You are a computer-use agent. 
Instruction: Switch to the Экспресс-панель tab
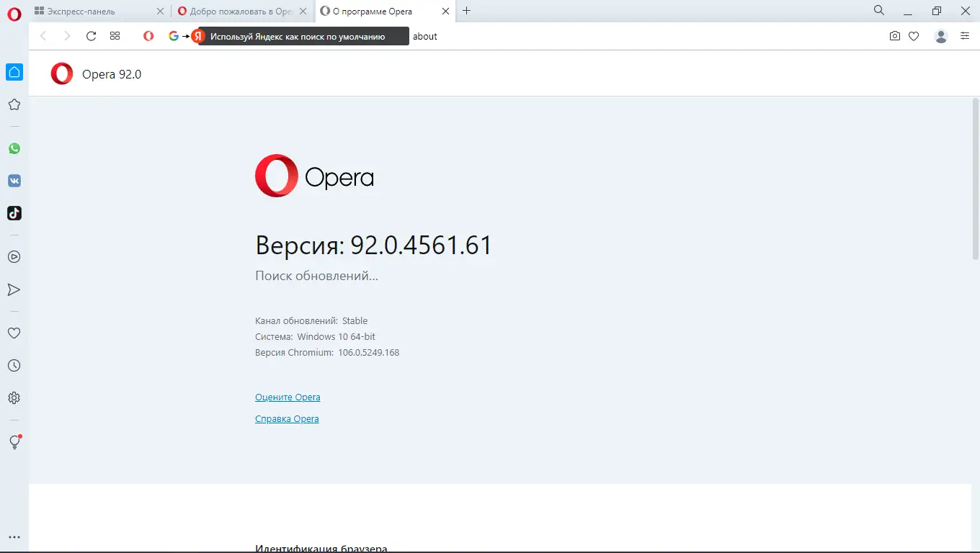[100, 11]
